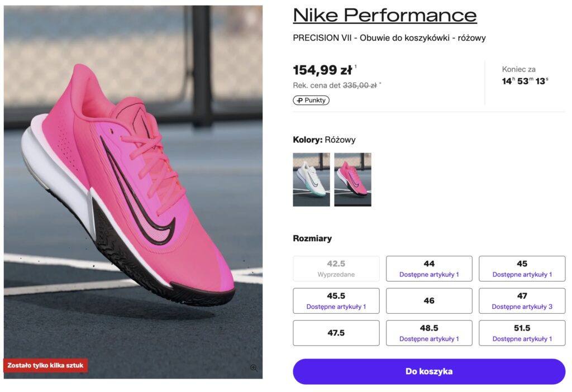Pick size 46
The width and height of the screenshot is (572, 392).
[429, 301]
